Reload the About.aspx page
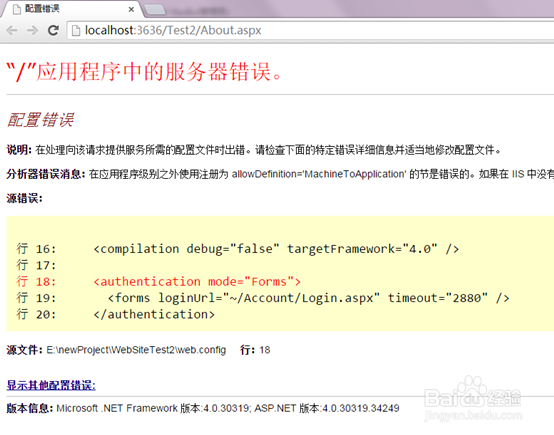The height and width of the screenshot is (435, 554). point(53,30)
